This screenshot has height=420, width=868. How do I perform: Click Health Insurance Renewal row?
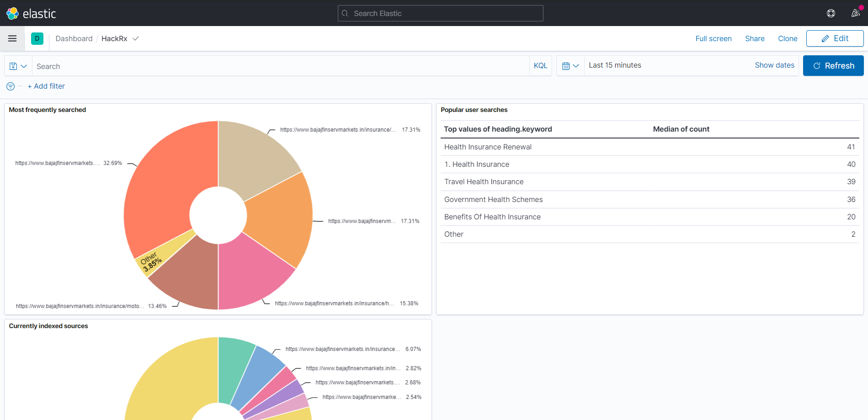coord(650,147)
